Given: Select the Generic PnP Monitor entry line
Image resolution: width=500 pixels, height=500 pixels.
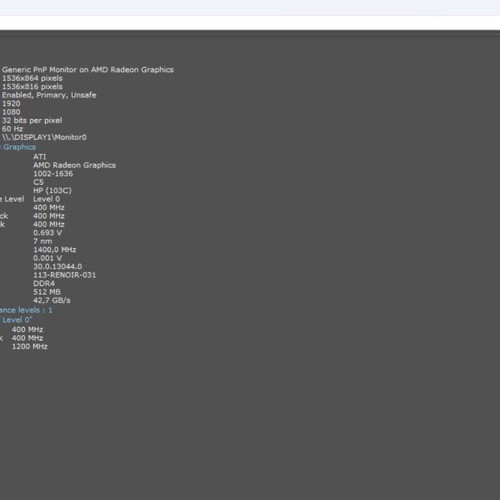Looking at the screenshot, I should (88, 70).
